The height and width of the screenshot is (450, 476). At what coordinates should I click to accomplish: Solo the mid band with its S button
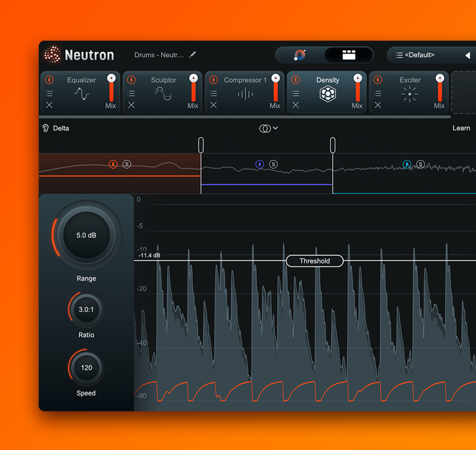tap(273, 164)
